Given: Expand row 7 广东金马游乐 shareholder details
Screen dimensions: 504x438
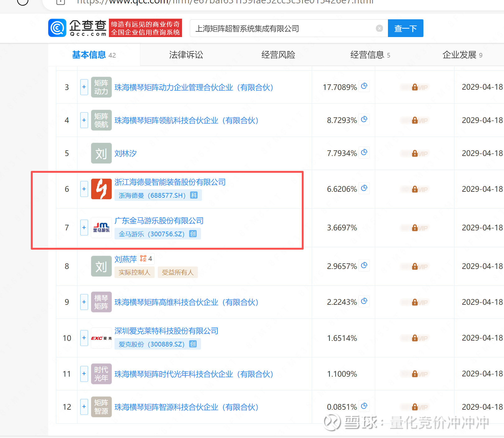Looking at the screenshot, I should (84, 228).
